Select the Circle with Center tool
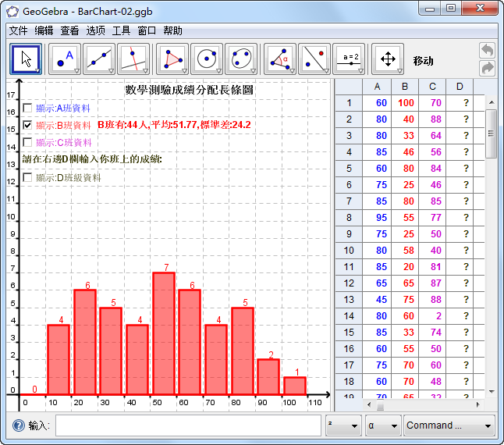Viewport: 504px width, 445px height. click(207, 59)
